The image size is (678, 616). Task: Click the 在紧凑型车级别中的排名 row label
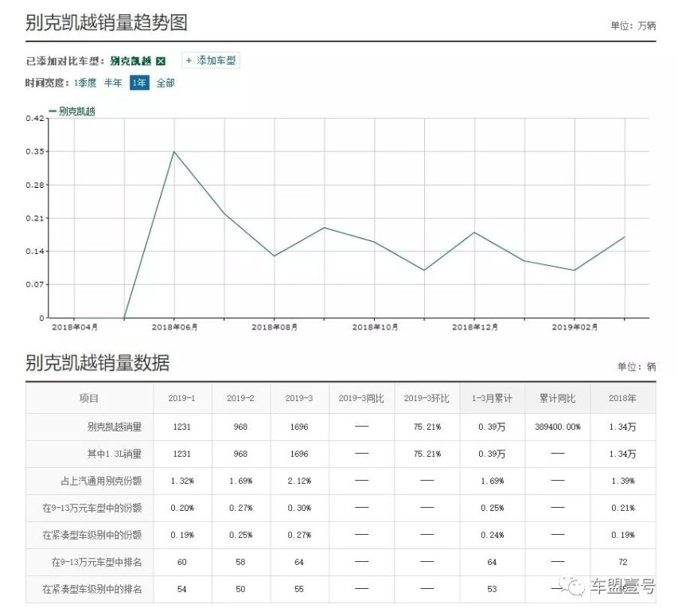92,589
